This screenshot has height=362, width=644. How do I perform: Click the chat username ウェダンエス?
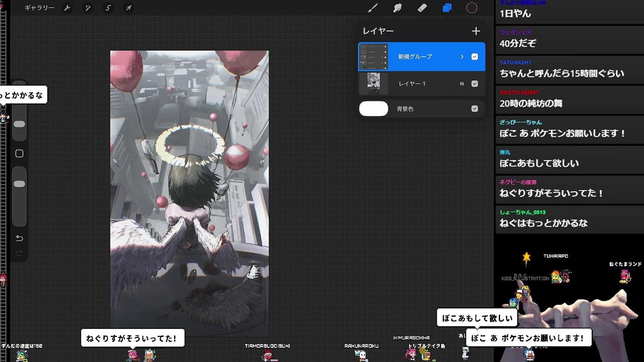[515, 33]
